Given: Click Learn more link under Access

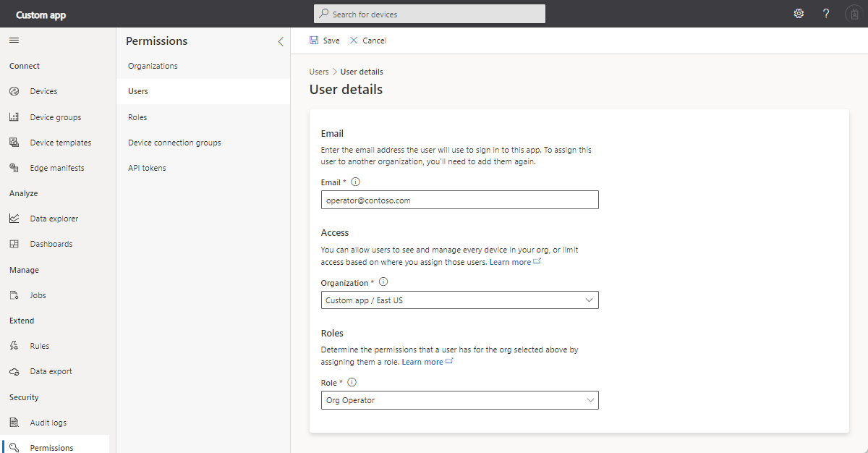Looking at the screenshot, I should (510, 262).
